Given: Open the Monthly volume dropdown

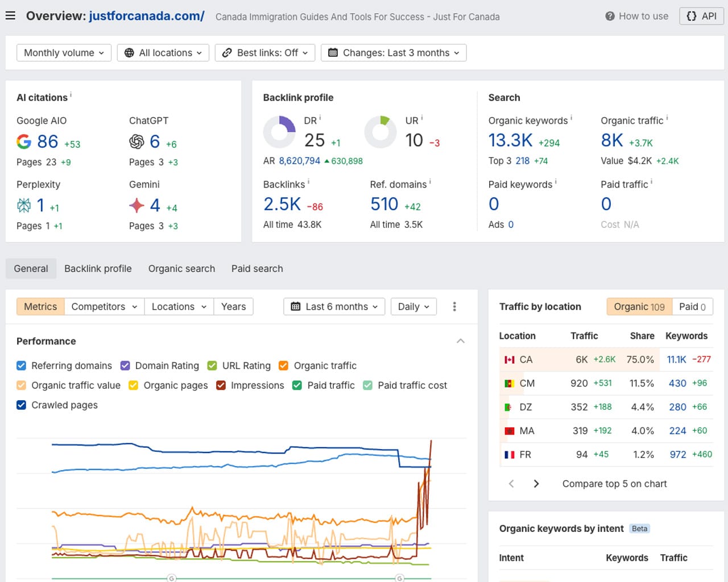Looking at the screenshot, I should click(x=64, y=53).
